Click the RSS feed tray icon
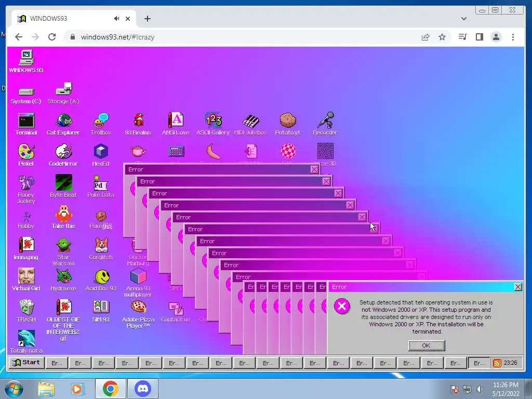 [x=497, y=363]
